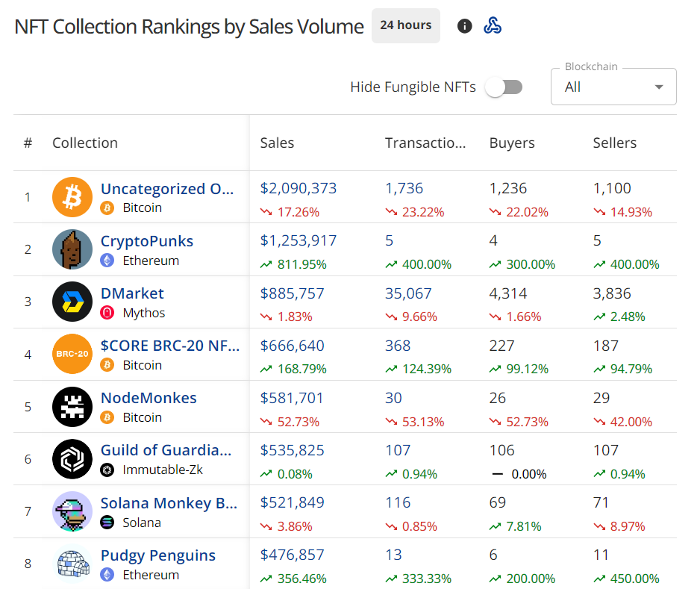Click the Pudgy Penguins igloo icon
700x589 pixels.
point(72,564)
